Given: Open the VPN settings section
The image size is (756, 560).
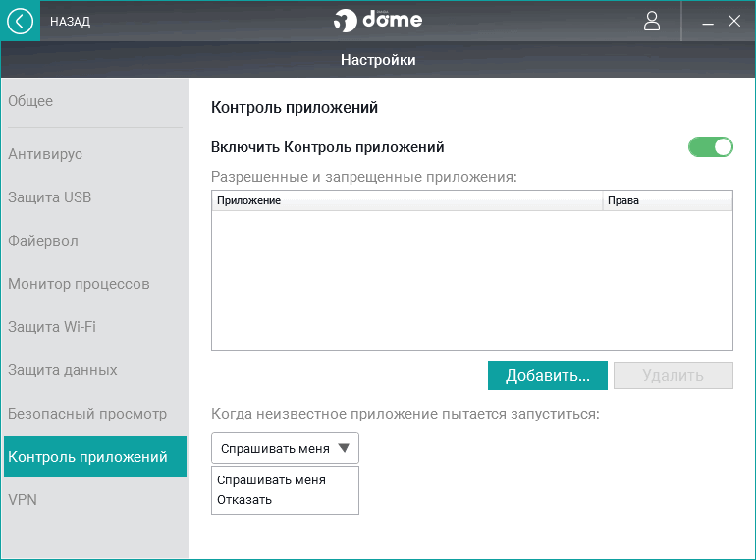Looking at the screenshot, I should click(x=23, y=500).
